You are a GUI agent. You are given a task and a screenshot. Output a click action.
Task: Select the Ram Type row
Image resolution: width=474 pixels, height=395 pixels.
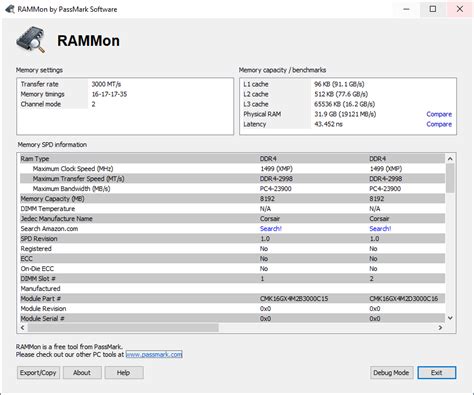tap(232, 159)
